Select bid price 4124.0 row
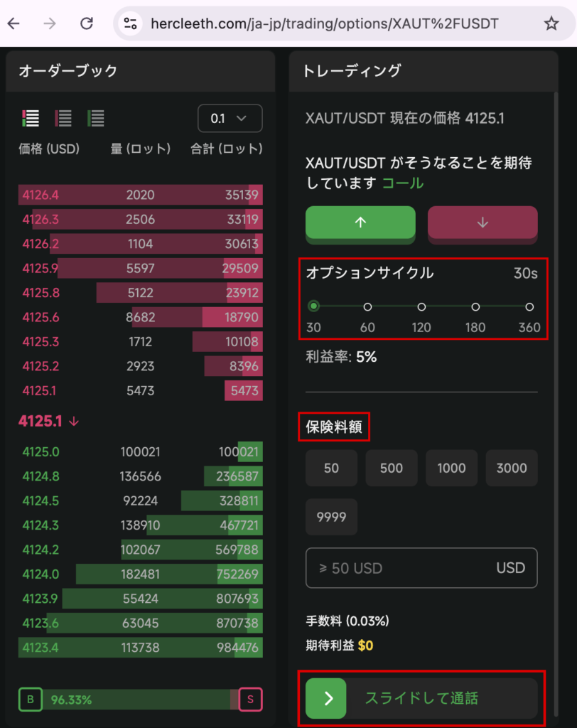Image resolution: width=577 pixels, height=728 pixels. (x=141, y=574)
